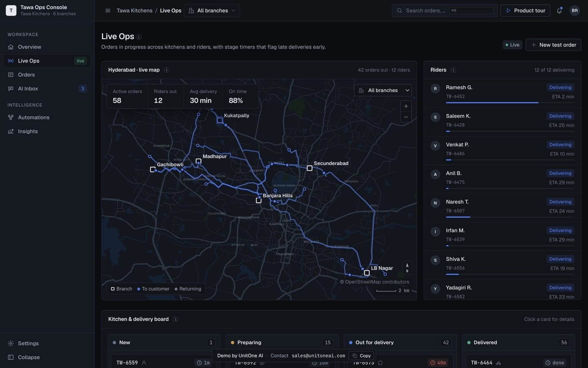Click the Tawa Ops Console logo
The width and height of the screenshot is (588, 368).
tap(11, 11)
